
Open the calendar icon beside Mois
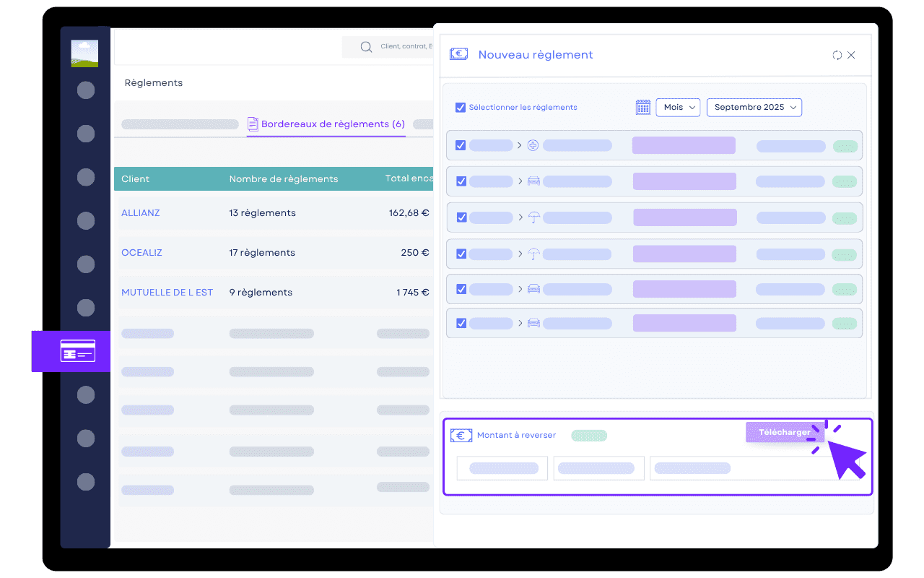(x=642, y=108)
